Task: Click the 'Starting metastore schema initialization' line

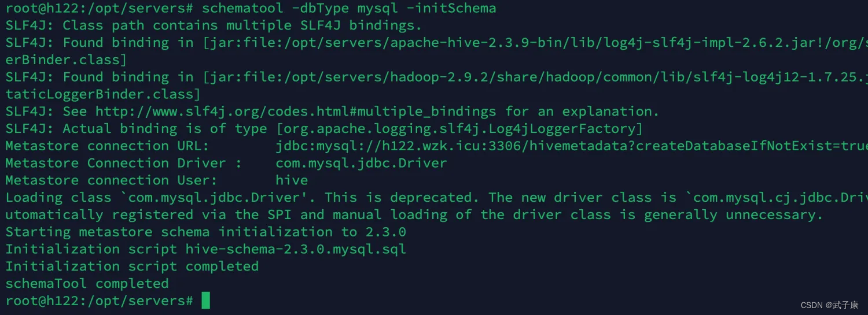Action: [205, 232]
